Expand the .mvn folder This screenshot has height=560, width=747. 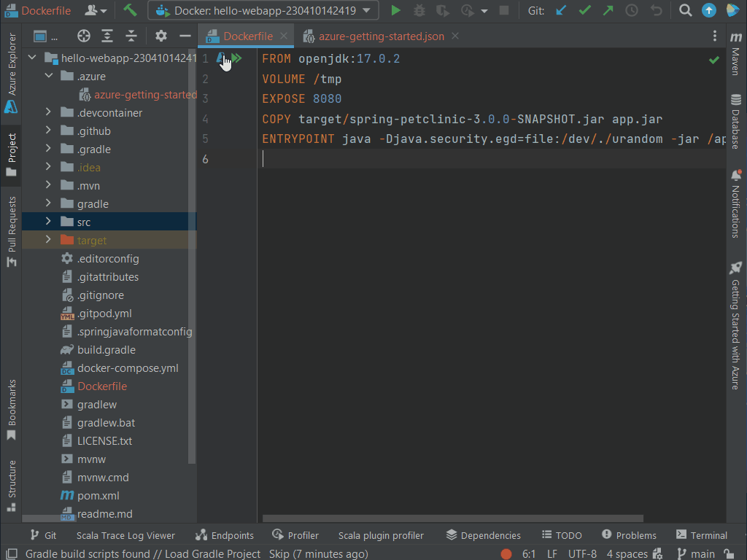point(48,184)
